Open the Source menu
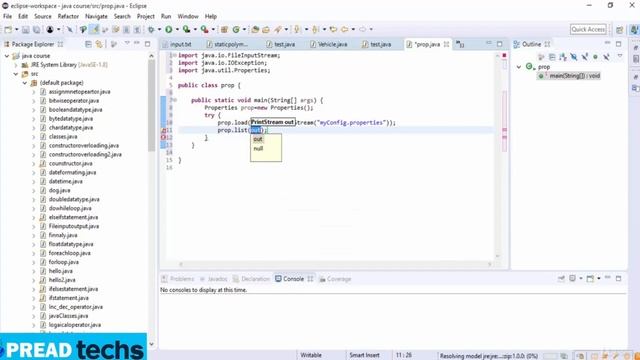This screenshot has height=360, width=640. [42, 16]
